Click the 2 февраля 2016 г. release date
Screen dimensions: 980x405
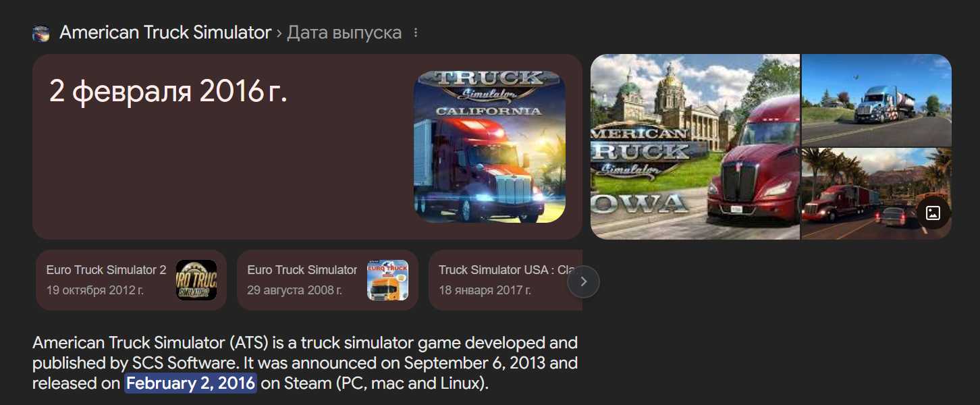tap(169, 92)
